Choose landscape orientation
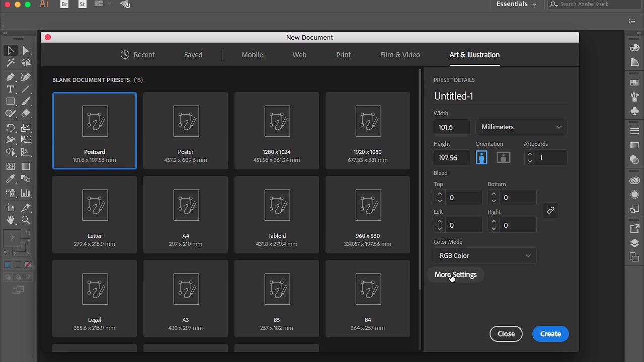This screenshot has width=644, height=362. (x=504, y=158)
